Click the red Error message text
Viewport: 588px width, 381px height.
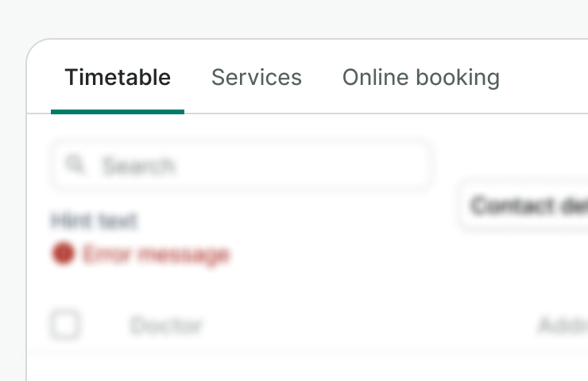point(156,255)
